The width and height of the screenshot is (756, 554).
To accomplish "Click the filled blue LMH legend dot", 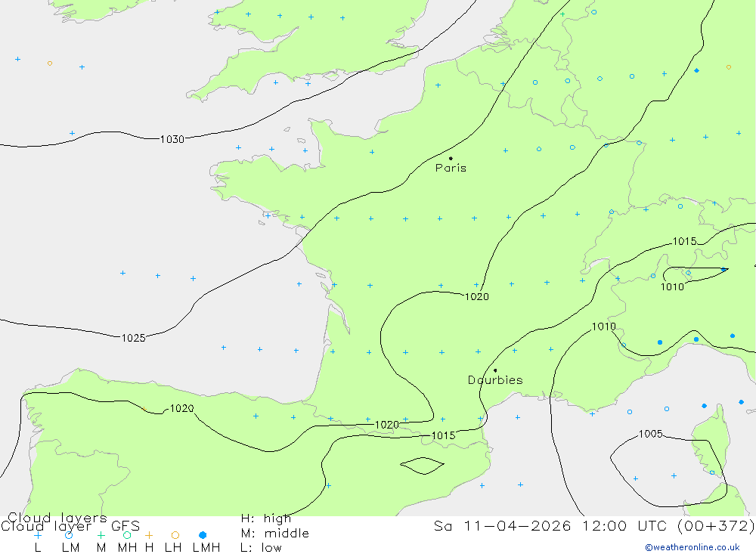I will 203,535.
